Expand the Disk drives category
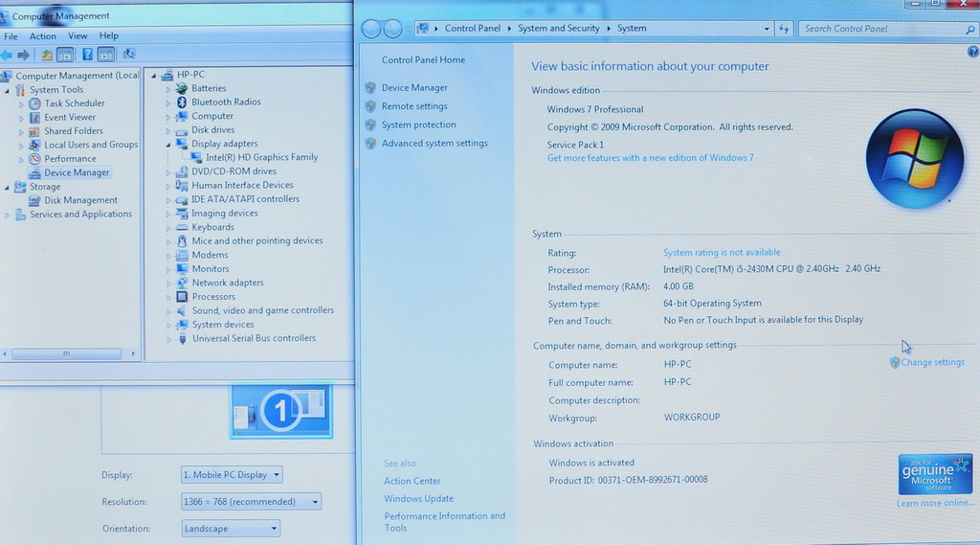The image size is (980, 545). click(168, 130)
